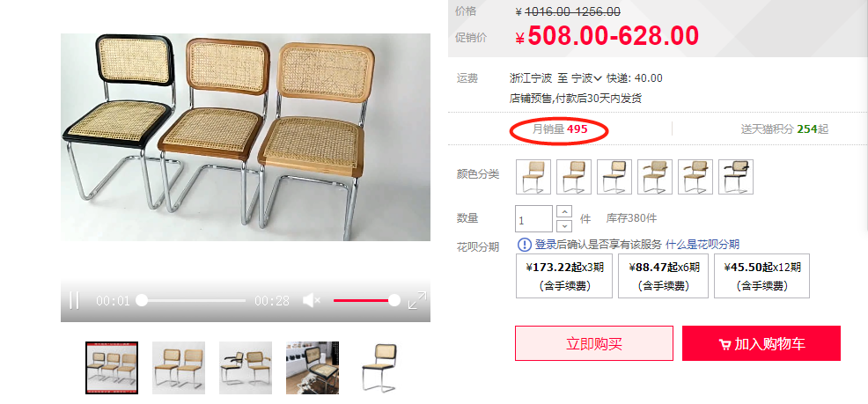The image size is (868, 404).
Task: Toggle the video mute speaker icon
Action: (x=312, y=300)
